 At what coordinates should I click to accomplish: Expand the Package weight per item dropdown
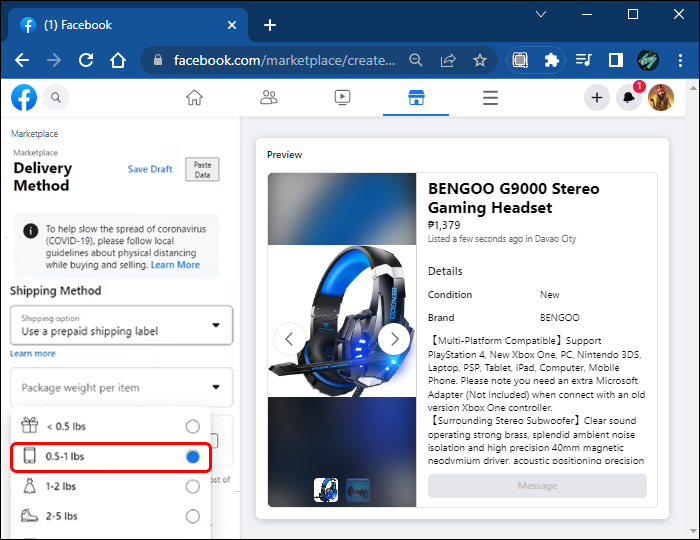coord(121,387)
